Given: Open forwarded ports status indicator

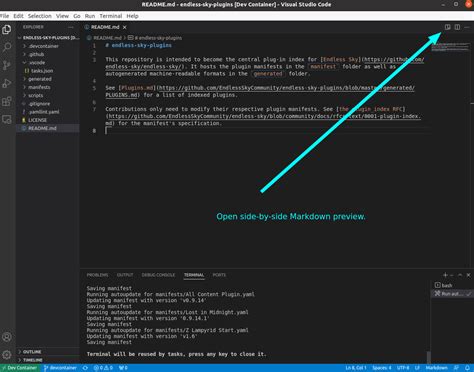Looking at the screenshot, I should 123,368.
